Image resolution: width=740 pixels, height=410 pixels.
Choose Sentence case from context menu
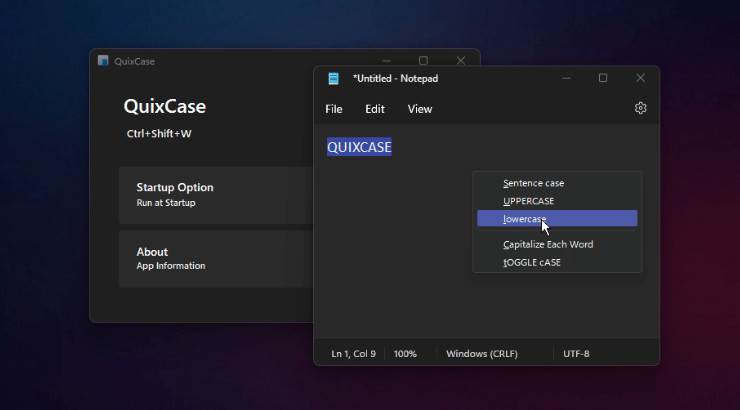pyautogui.click(x=557, y=183)
